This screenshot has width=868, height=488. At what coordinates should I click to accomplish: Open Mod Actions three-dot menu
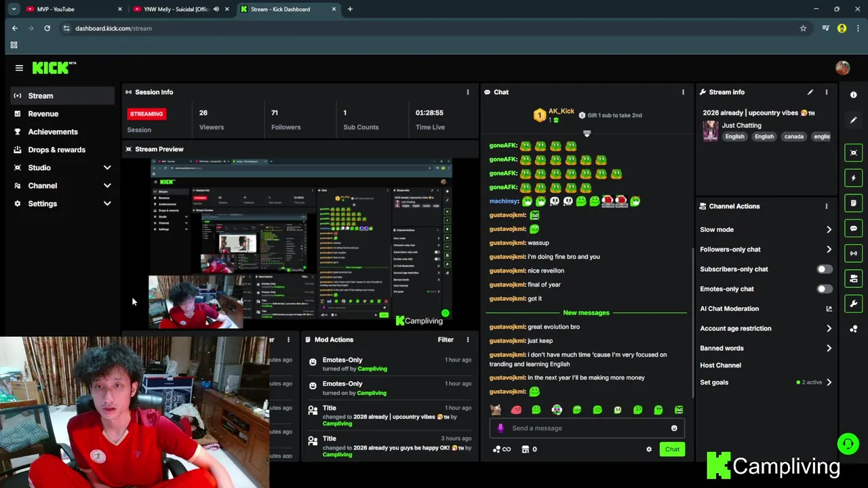[467, 340]
